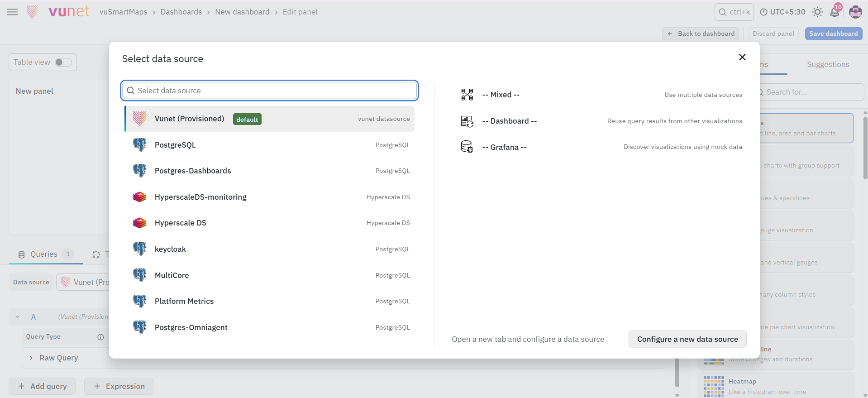Click the keycloak data source icon
Image resolution: width=868 pixels, height=398 pixels.
(x=139, y=249)
